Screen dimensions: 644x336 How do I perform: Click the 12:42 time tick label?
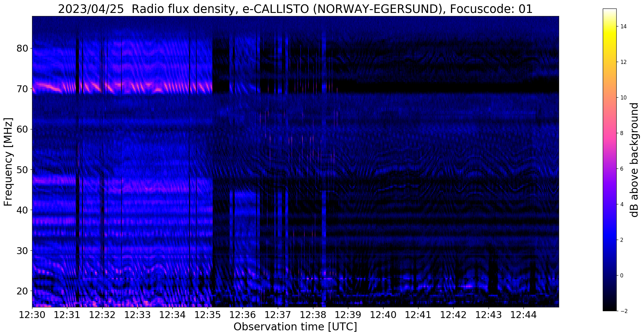(x=453, y=315)
